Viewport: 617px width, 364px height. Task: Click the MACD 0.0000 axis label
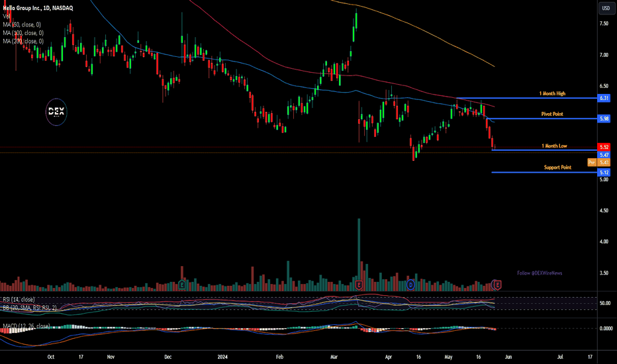click(606, 328)
